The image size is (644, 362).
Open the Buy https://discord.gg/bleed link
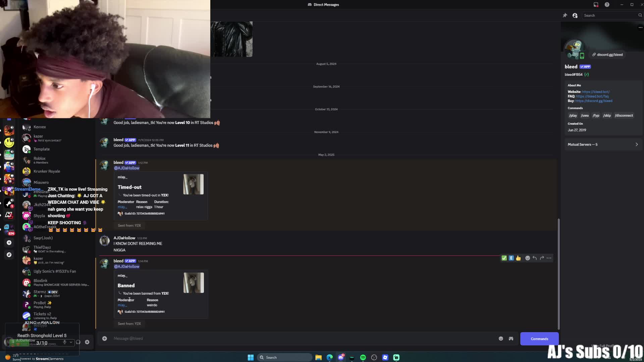[x=593, y=101]
